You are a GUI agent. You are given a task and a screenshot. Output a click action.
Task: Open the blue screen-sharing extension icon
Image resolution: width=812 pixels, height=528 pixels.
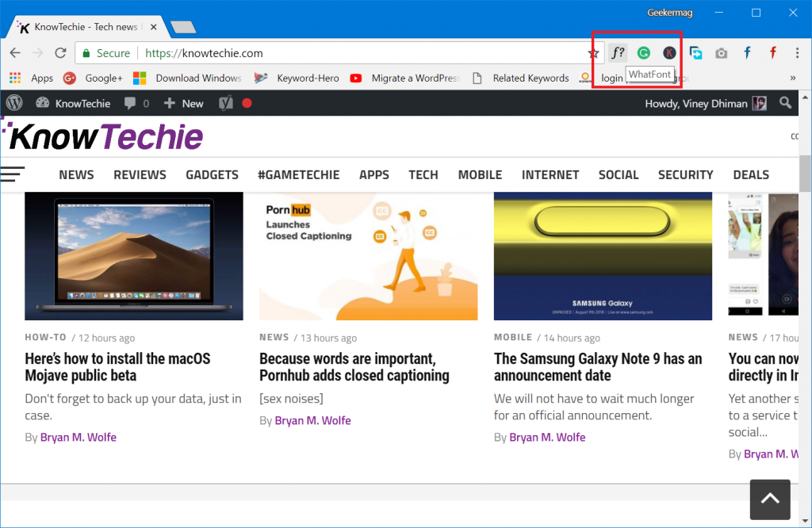(x=695, y=53)
